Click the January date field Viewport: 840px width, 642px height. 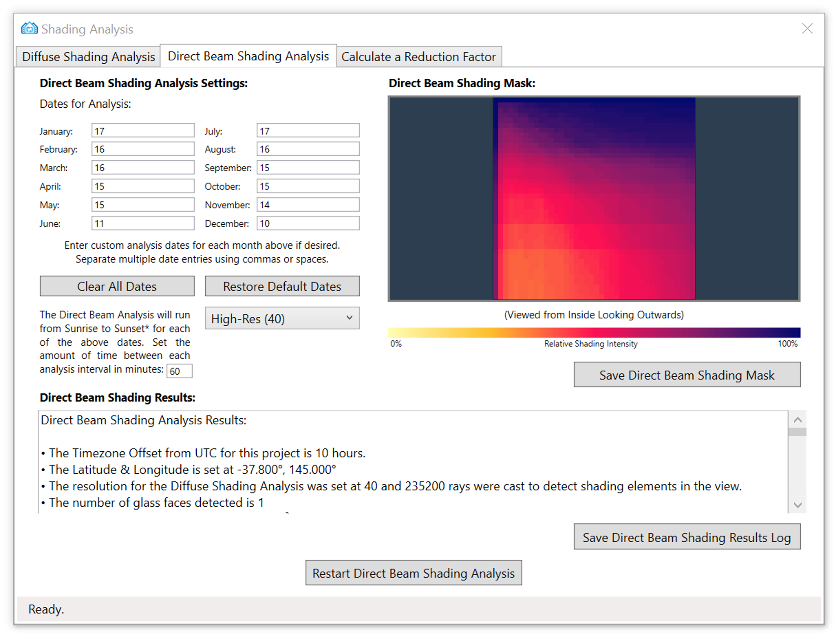[142, 130]
